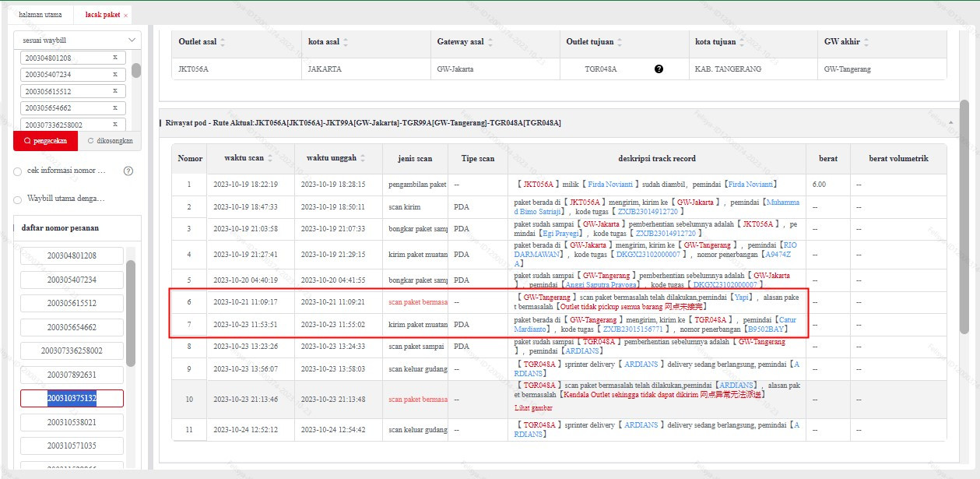Remove waybill 200305615512 with x icon
This screenshot has height=479, width=980.
[114, 91]
